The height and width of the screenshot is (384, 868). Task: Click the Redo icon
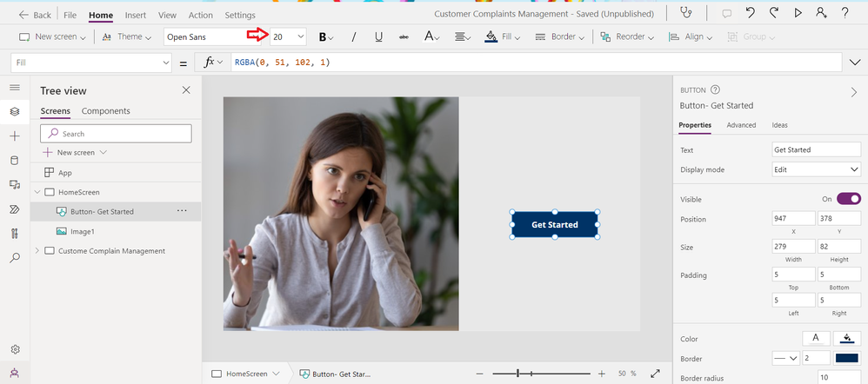[774, 13]
